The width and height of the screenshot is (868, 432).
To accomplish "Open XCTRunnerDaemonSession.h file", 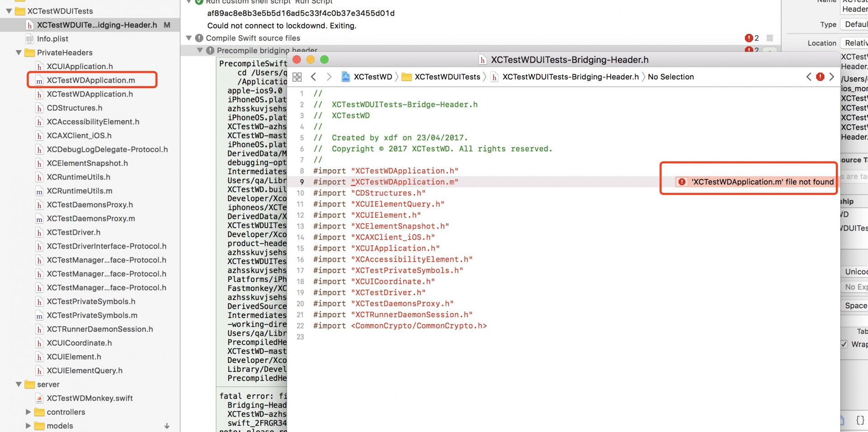I will coord(99,329).
